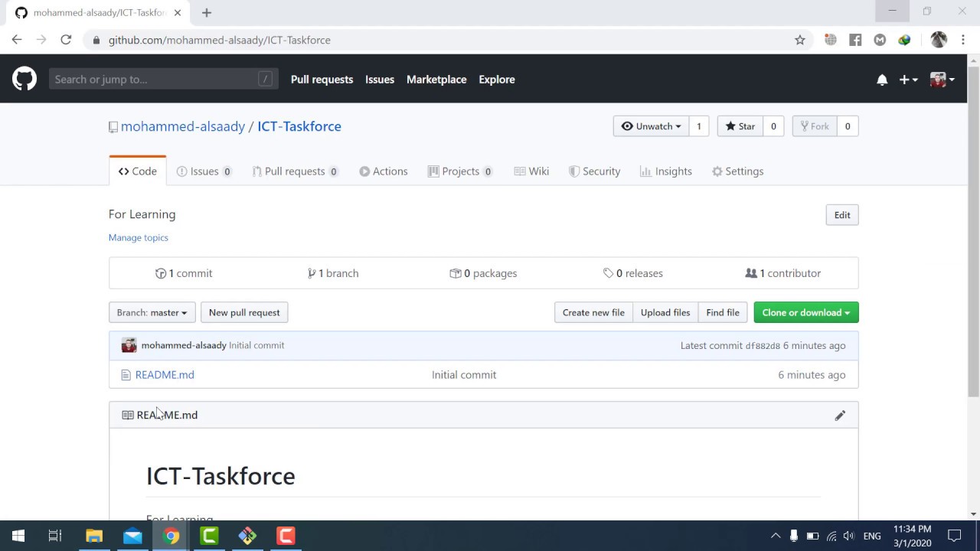The height and width of the screenshot is (551, 980).
Task: Star this repository
Action: (740, 126)
